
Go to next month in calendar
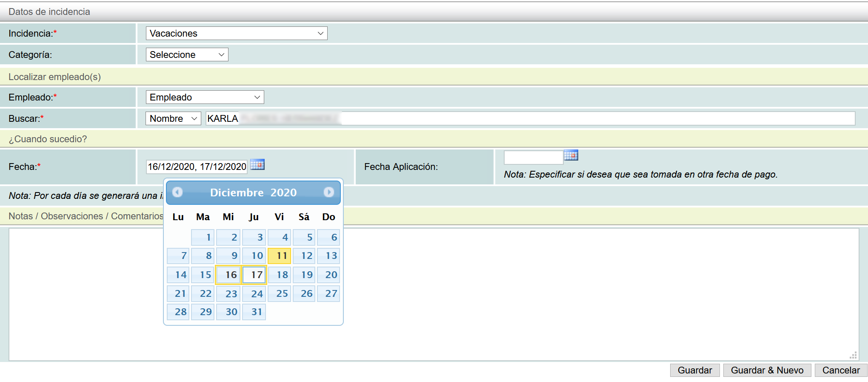coord(328,192)
